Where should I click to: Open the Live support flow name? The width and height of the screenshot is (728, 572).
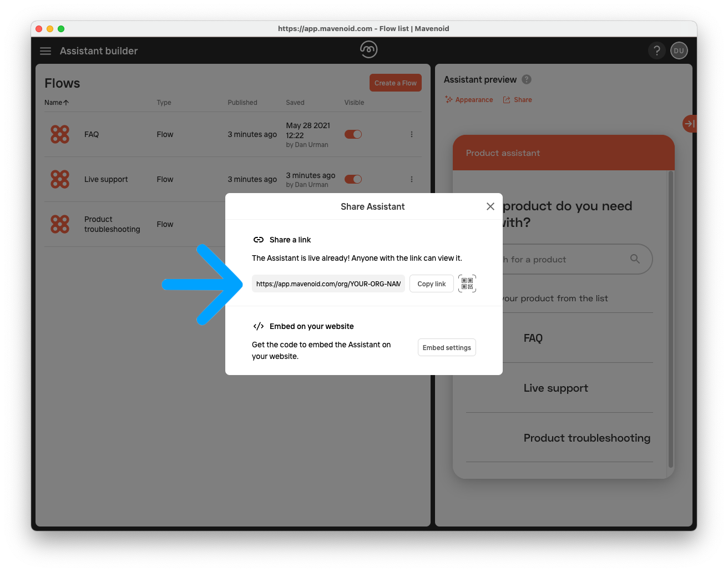(106, 179)
